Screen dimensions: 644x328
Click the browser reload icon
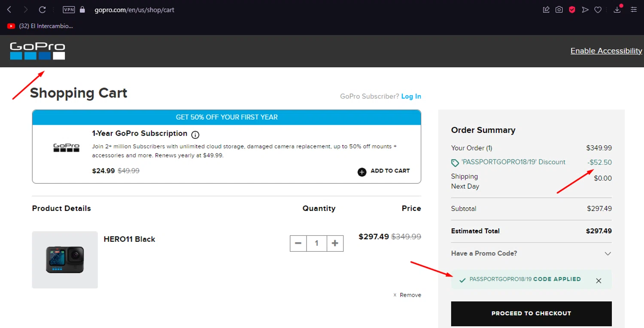(42, 10)
